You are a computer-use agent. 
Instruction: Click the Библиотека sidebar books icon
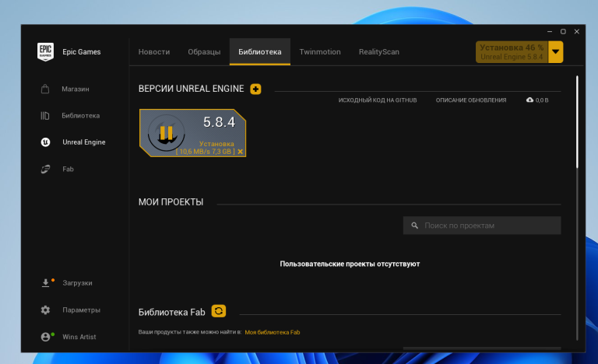(x=45, y=115)
